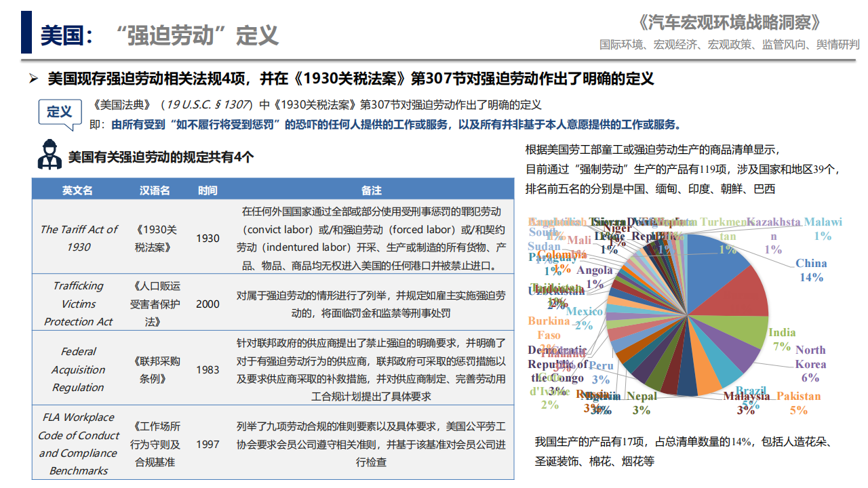The image size is (868, 488).
Task: Click the pie label China 14%
Action: click(811, 270)
